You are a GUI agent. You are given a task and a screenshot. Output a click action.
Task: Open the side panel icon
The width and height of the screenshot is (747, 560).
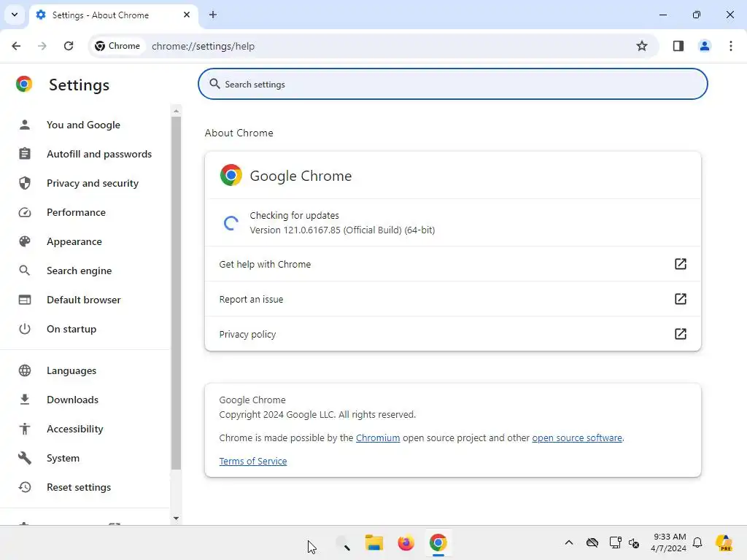coord(678,46)
